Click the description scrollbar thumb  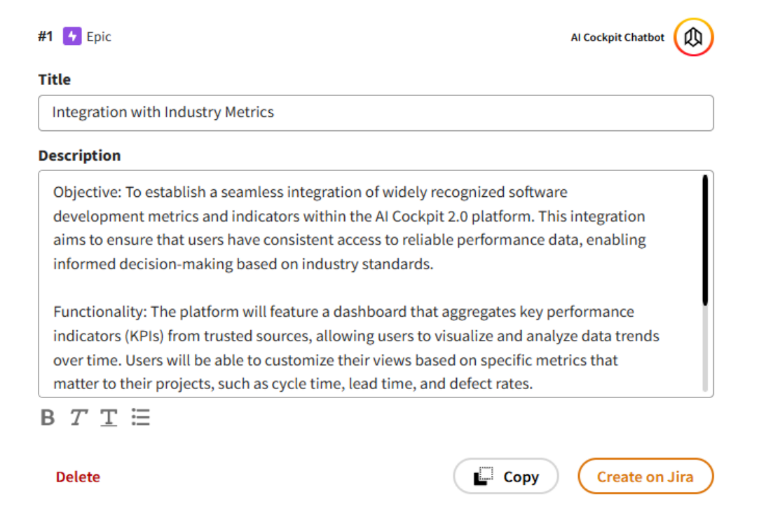(704, 240)
